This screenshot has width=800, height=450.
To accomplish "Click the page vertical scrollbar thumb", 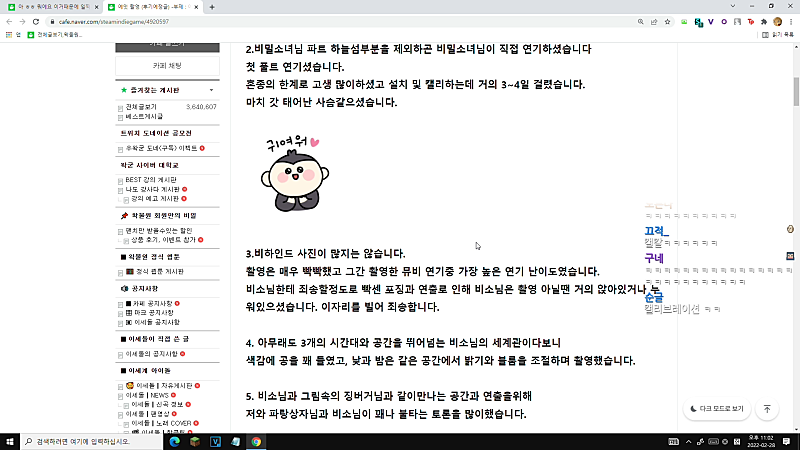I will pyautogui.click(x=796, y=92).
